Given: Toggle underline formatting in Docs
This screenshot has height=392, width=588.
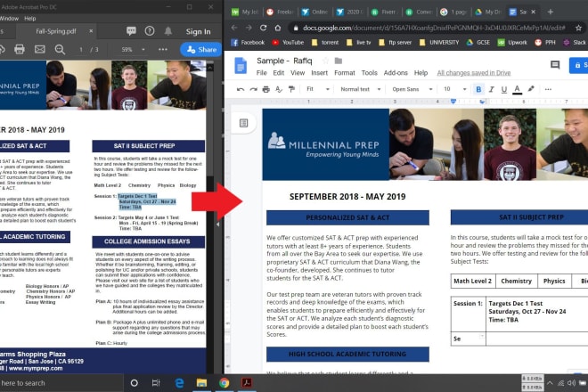Looking at the screenshot, I should pos(504,89).
